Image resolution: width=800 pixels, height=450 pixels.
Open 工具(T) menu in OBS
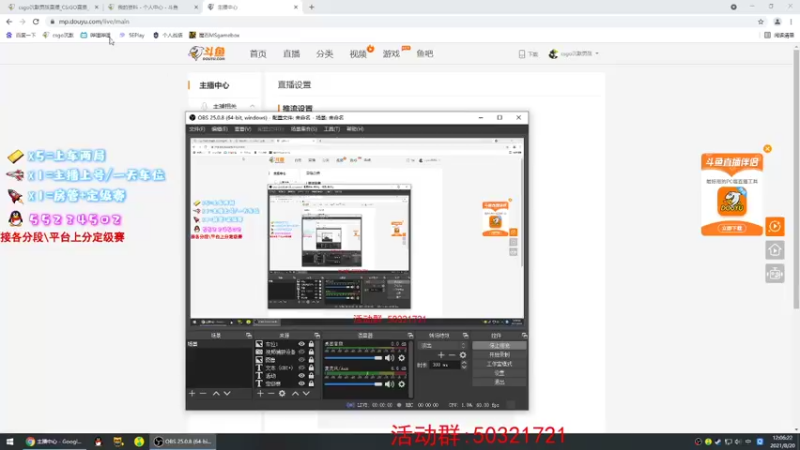point(332,129)
